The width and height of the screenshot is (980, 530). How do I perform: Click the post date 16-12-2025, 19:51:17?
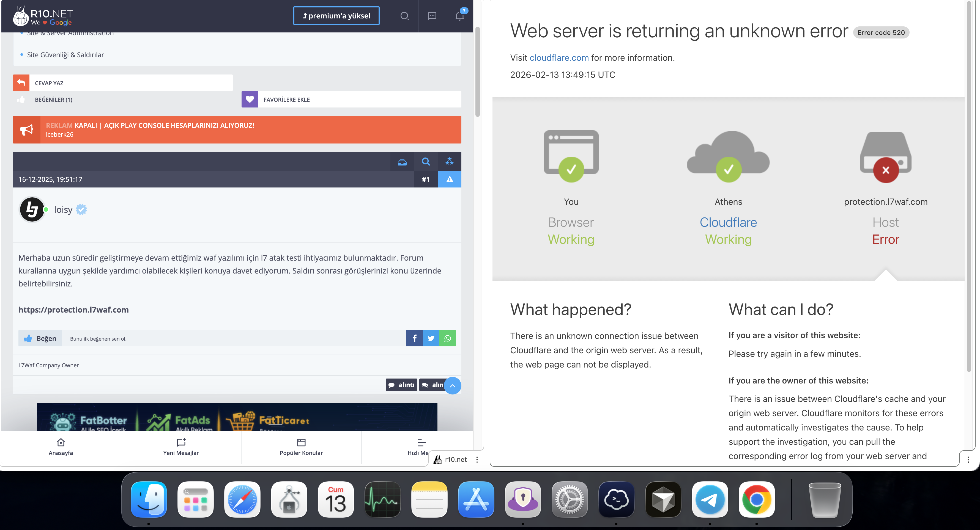(50, 180)
